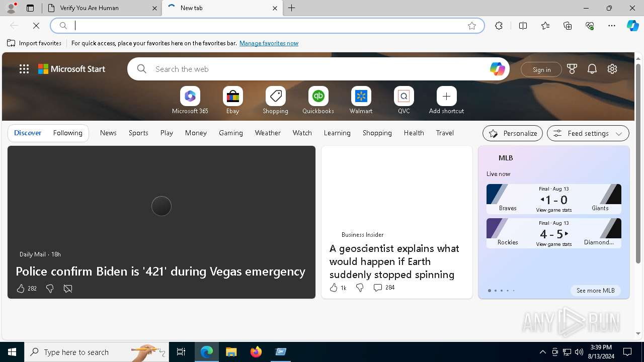The width and height of the screenshot is (644, 362).
Task: Open the Weather category
Action: [268, 133]
